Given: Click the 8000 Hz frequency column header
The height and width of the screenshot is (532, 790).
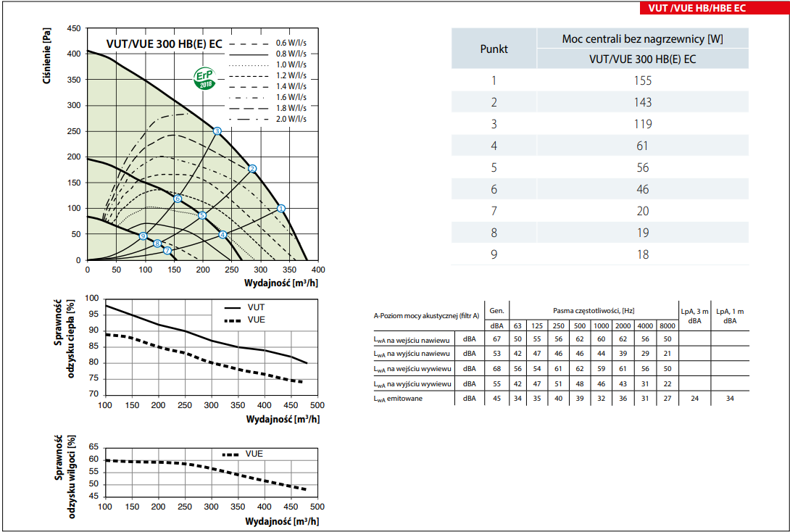Looking at the screenshot, I should [x=668, y=326].
